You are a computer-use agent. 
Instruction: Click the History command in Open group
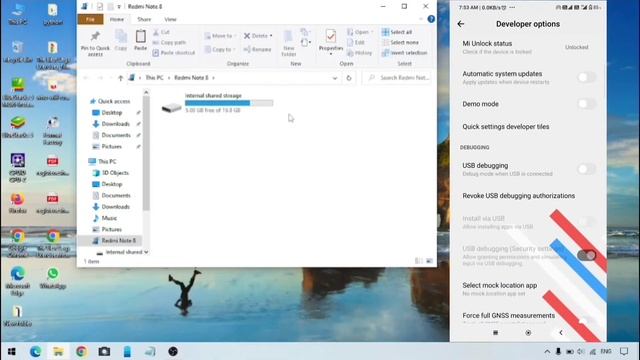click(x=360, y=53)
